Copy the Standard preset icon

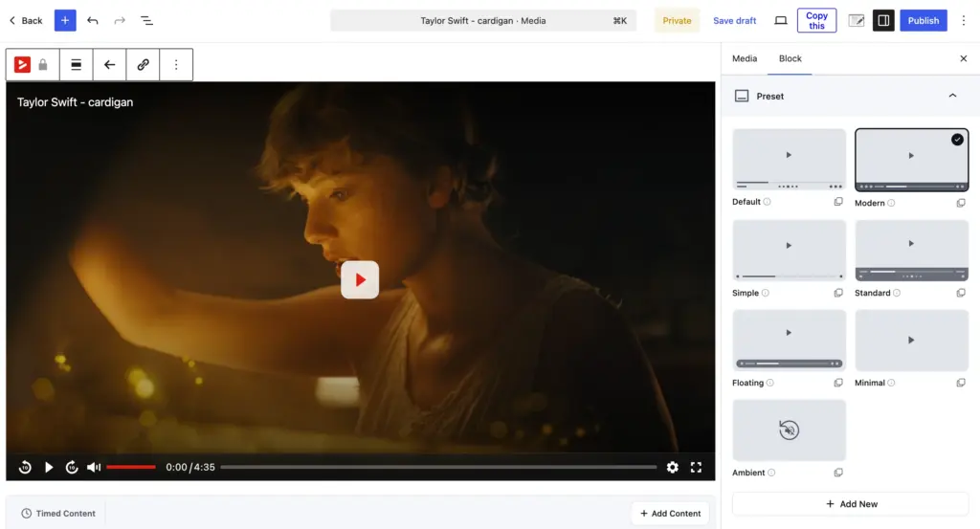point(961,293)
